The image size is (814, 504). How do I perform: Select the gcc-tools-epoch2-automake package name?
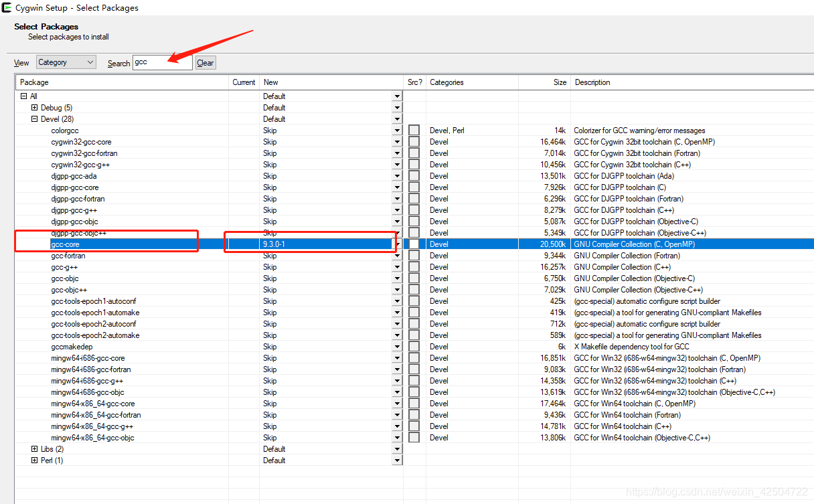click(95, 335)
